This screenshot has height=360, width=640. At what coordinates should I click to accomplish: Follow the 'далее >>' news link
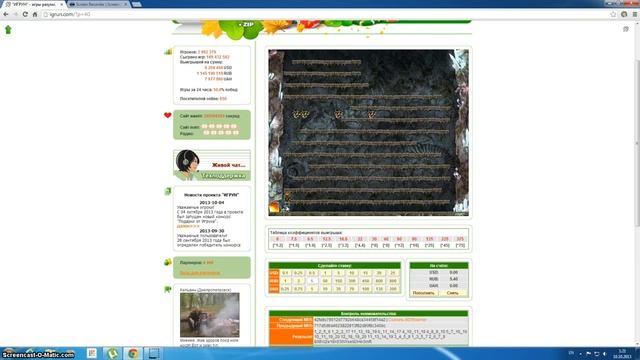(x=188, y=226)
